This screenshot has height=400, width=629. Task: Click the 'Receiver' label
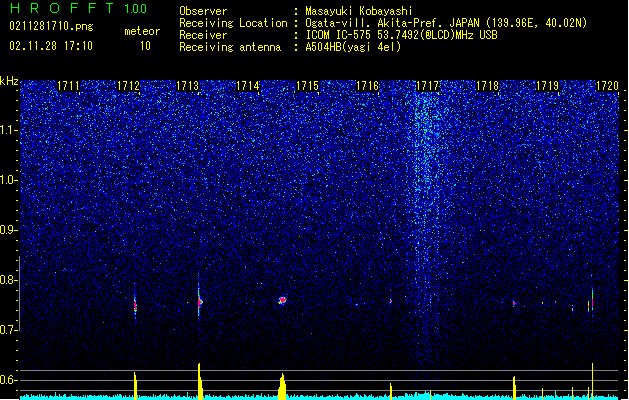[x=203, y=35]
